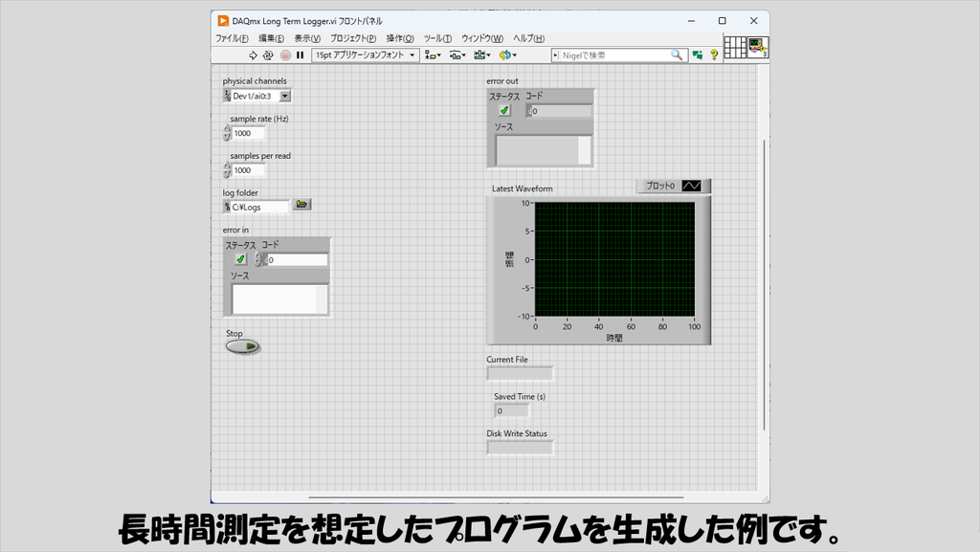Click the sample rate stepper arrows
The image size is (980, 552).
click(227, 133)
